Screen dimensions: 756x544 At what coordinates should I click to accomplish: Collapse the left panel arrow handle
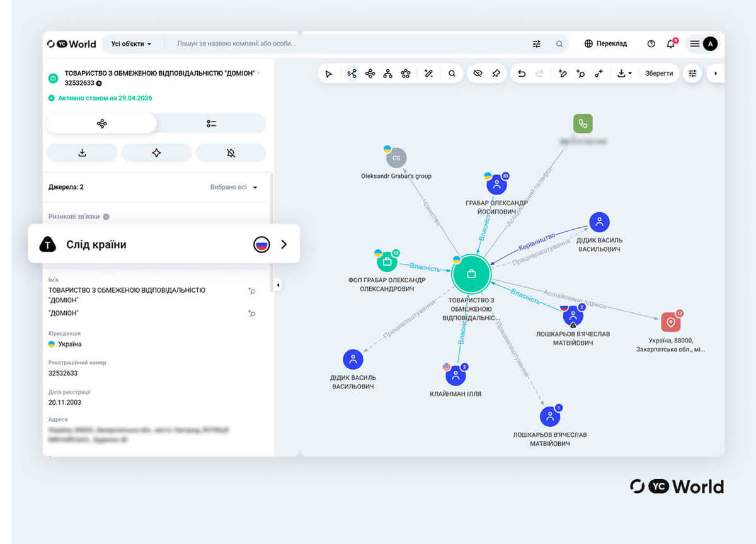pyautogui.click(x=278, y=285)
